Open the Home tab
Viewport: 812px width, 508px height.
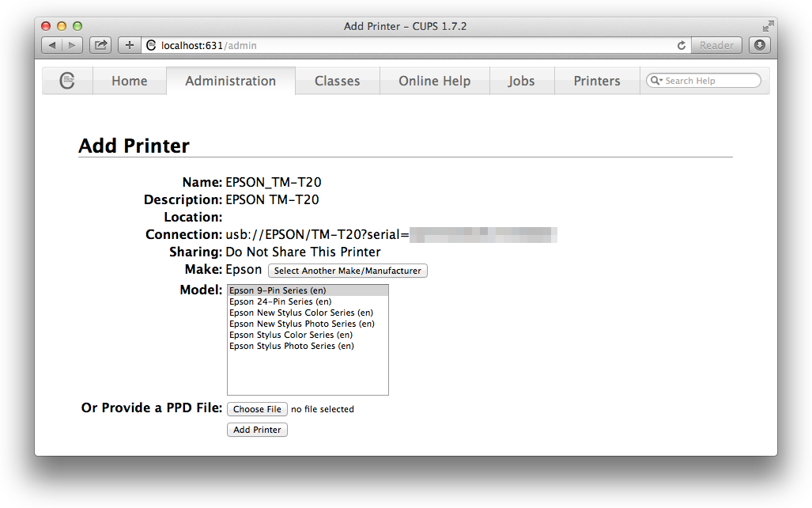pos(129,81)
